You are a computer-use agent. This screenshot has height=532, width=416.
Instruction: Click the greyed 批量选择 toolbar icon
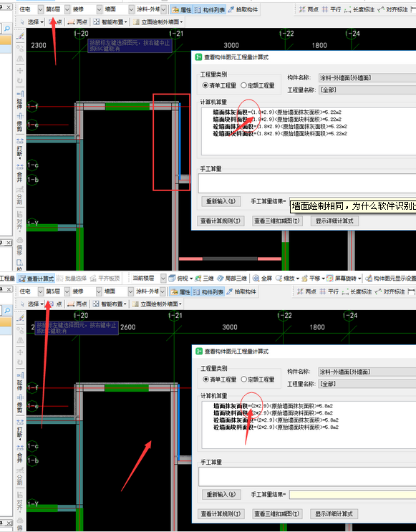pyautogui.click(x=72, y=279)
